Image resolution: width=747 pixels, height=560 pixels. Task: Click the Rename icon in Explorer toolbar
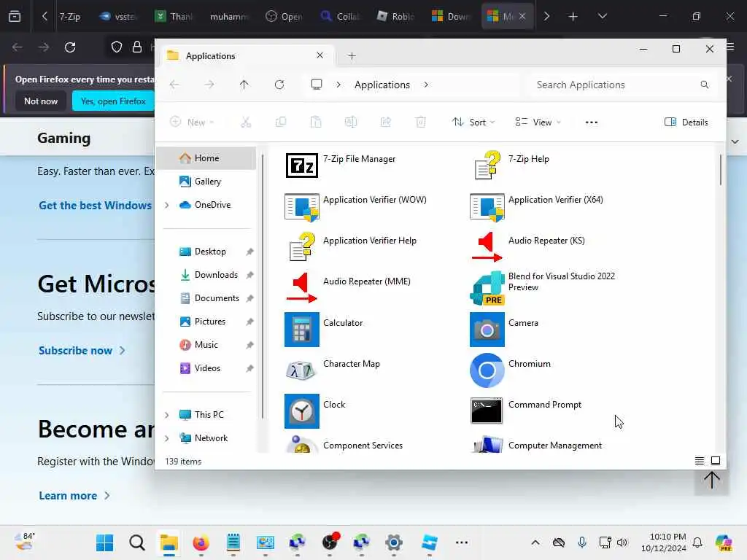(x=351, y=122)
